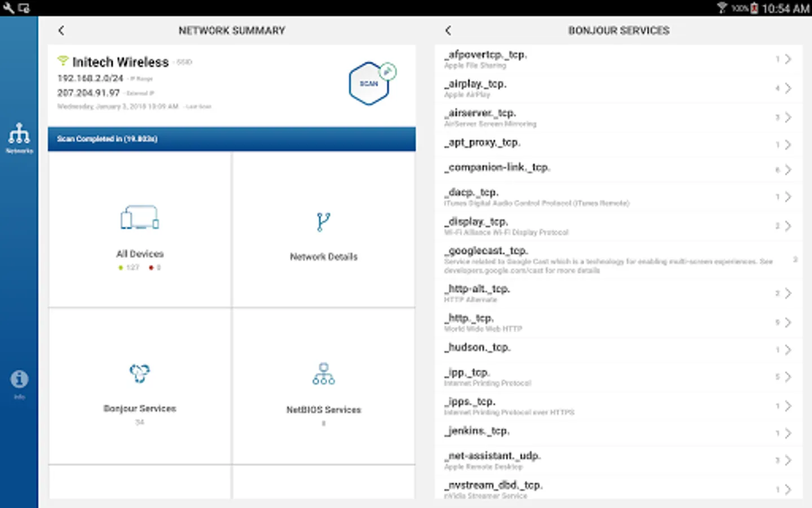Expand the _http-alt._tcp. chevron
This screenshot has width=812, height=508.
(x=788, y=293)
